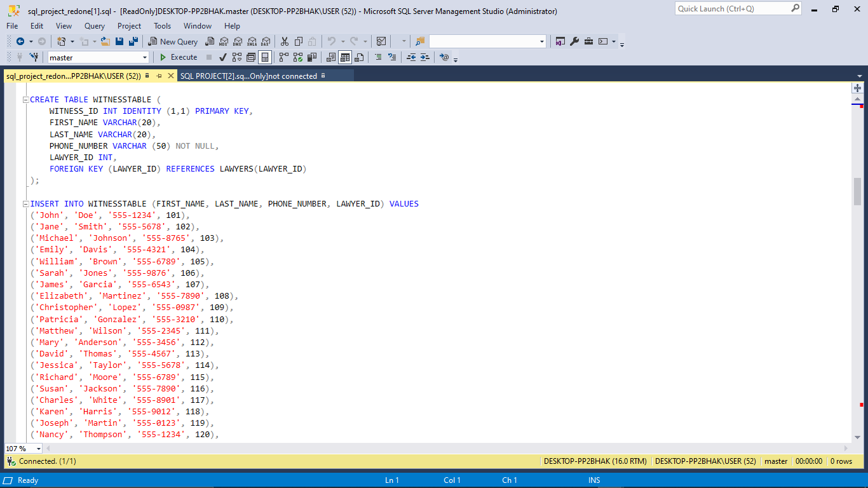Screen dimensions: 868x488
Task: Open the Navigate Backward history dropdown
Action: pos(31,41)
